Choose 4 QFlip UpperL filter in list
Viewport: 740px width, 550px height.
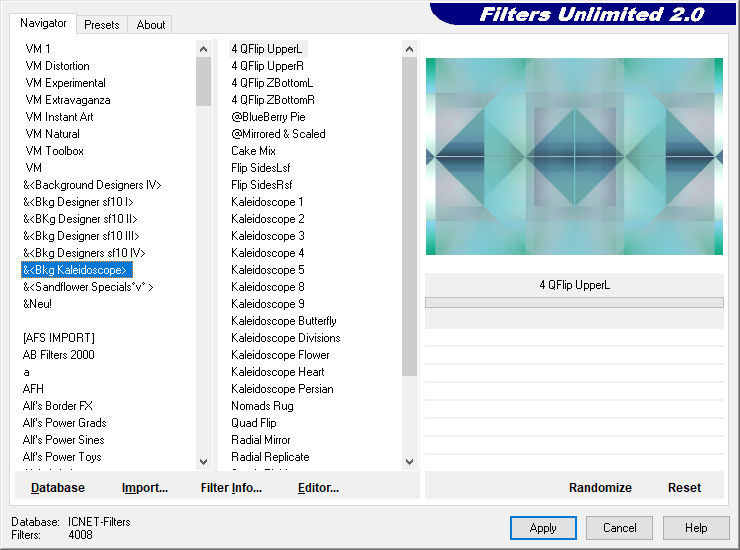267,49
